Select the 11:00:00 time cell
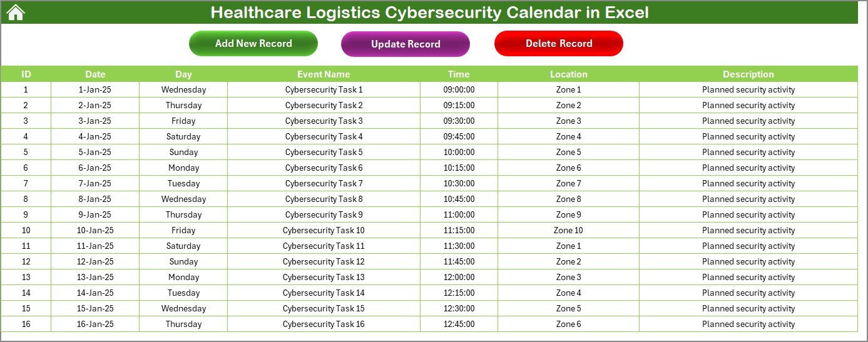This screenshot has width=868, height=342. coord(459,214)
